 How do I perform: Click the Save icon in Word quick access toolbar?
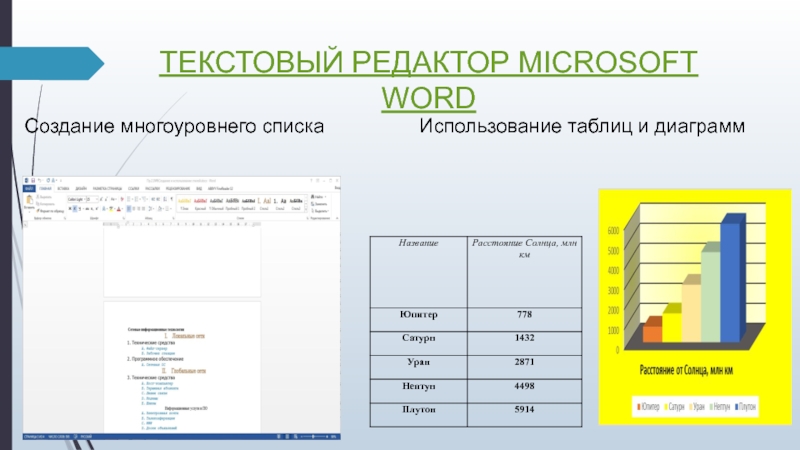click(33, 180)
